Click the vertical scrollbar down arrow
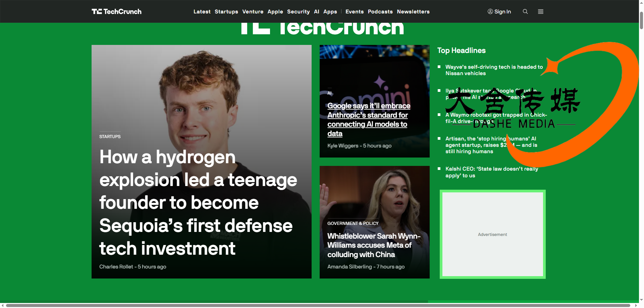This screenshot has height=308, width=644. (x=641, y=300)
